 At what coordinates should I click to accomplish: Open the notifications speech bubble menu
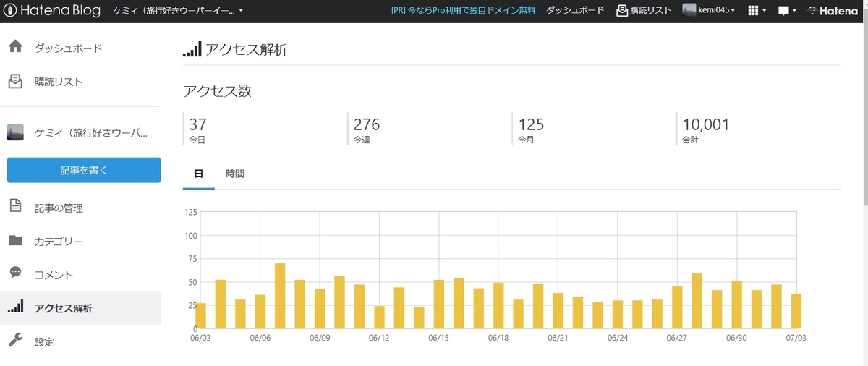pyautogui.click(x=787, y=11)
